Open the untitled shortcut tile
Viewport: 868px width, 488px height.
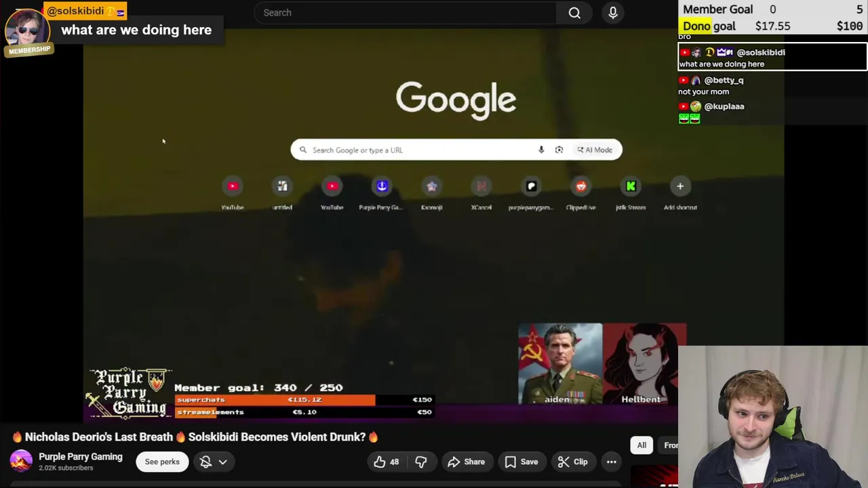pos(282,193)
